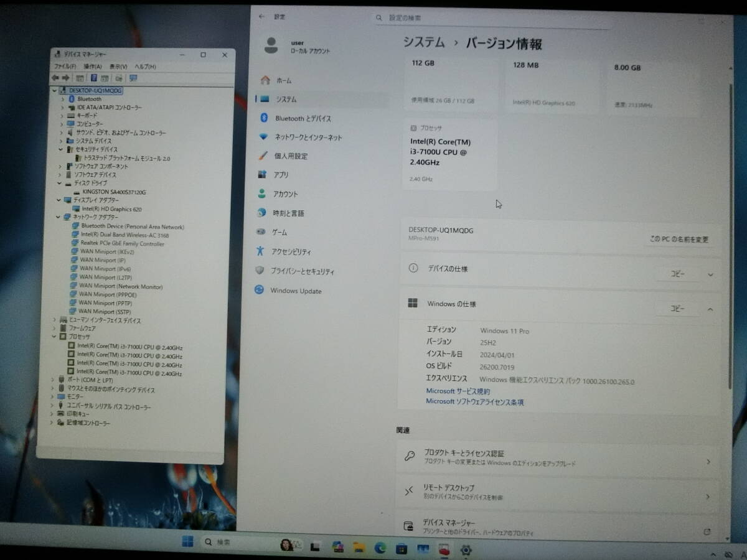Screen dimensions: 747x560
Task: Open Device Manager help toolbar icon
Action: pos(93,77)
